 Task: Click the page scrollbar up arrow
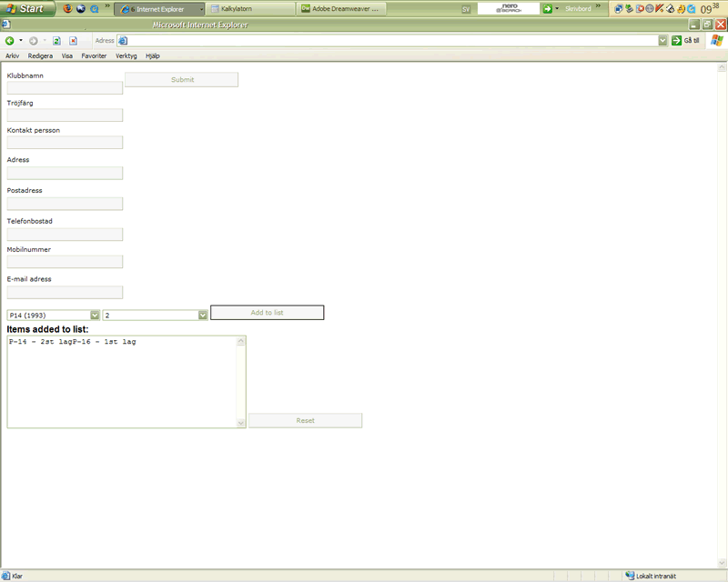tap(722, 68)
